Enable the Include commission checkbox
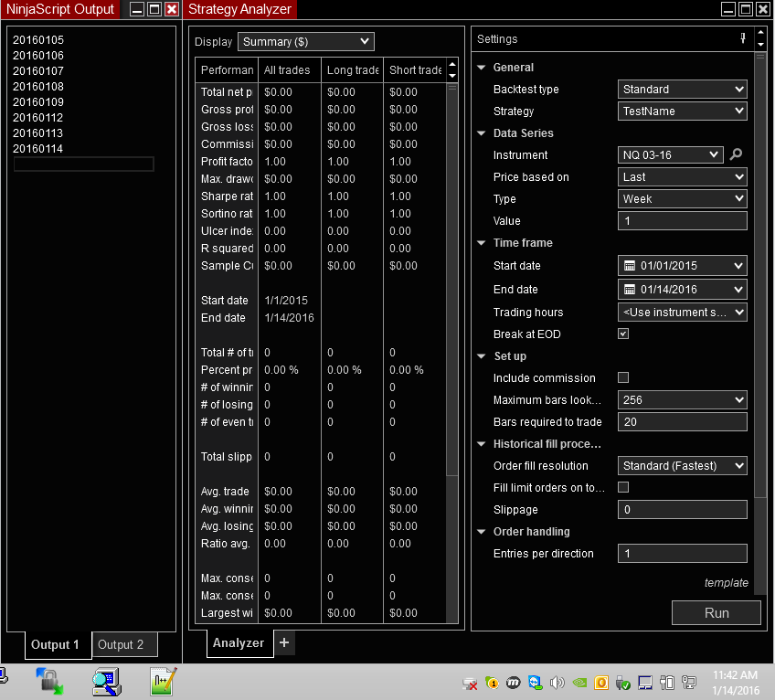This screenshot has width=775, height=700. [x=623, y=377]
